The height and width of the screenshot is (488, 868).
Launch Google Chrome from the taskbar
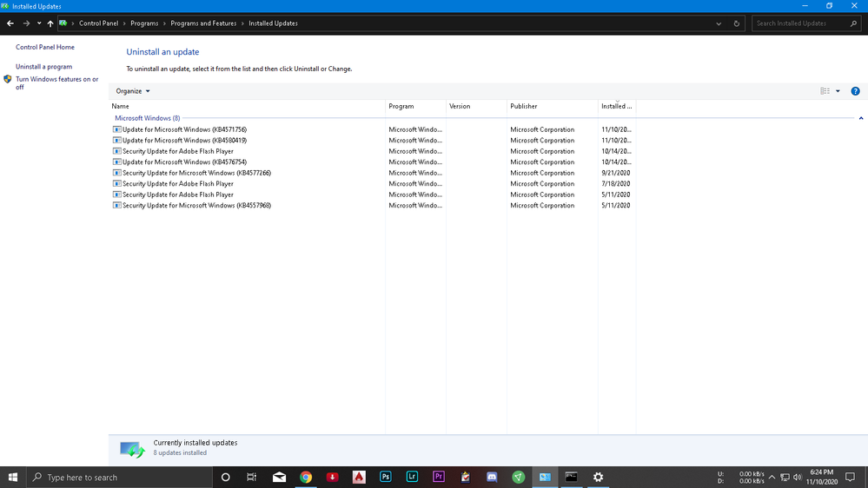[306, 477]
